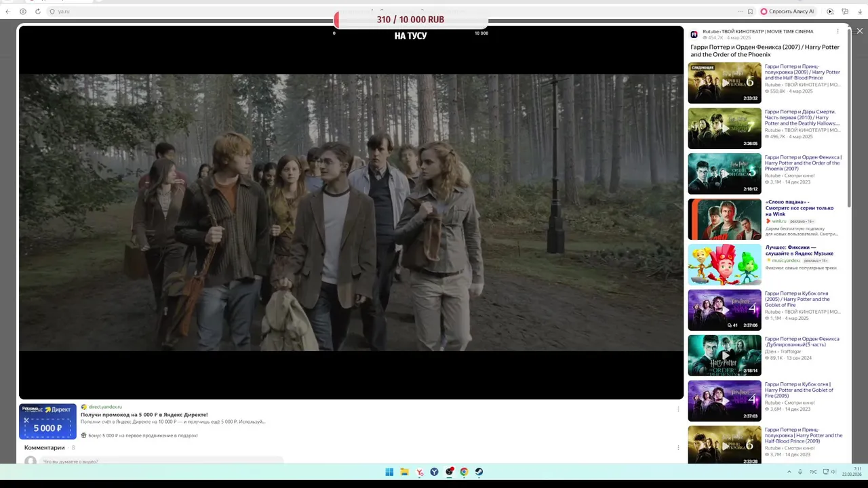Screen dimensions: 868x488
Task: Open direct.yandex.ru ad source link
Action: [x=105, y=407]
